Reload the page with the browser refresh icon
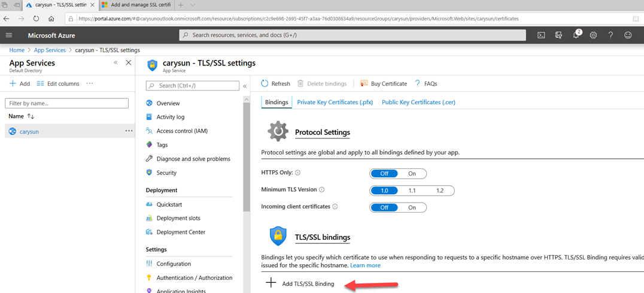This screenshot has width=644, height=293. (36, 19)
